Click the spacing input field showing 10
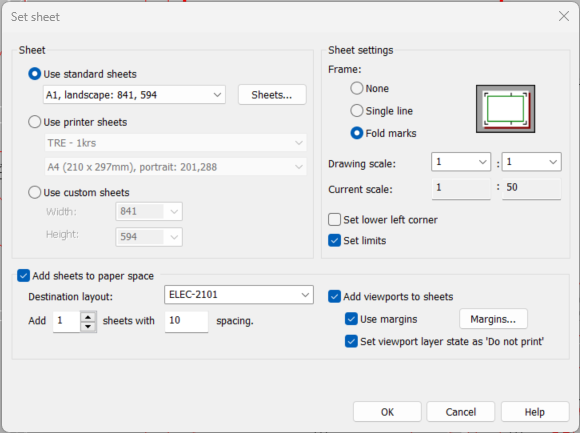The image size is (580, 433). (186, 321)
